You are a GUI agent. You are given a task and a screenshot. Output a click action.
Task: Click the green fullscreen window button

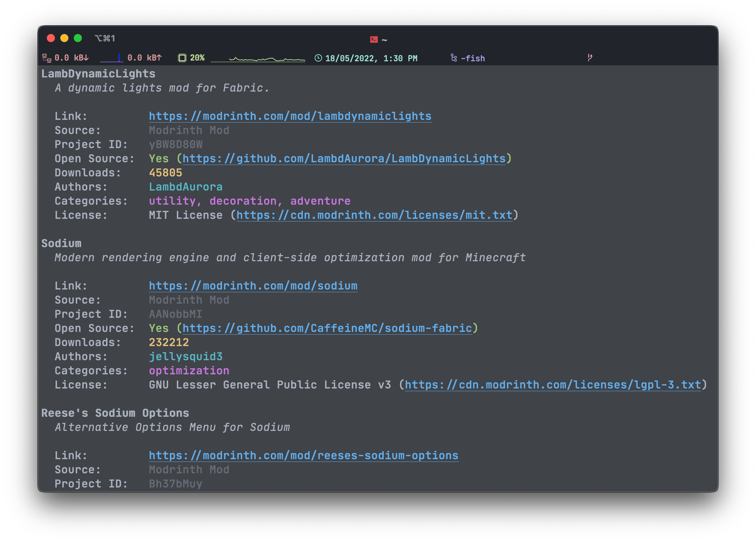pyautogui.click(x=78, y=38)
